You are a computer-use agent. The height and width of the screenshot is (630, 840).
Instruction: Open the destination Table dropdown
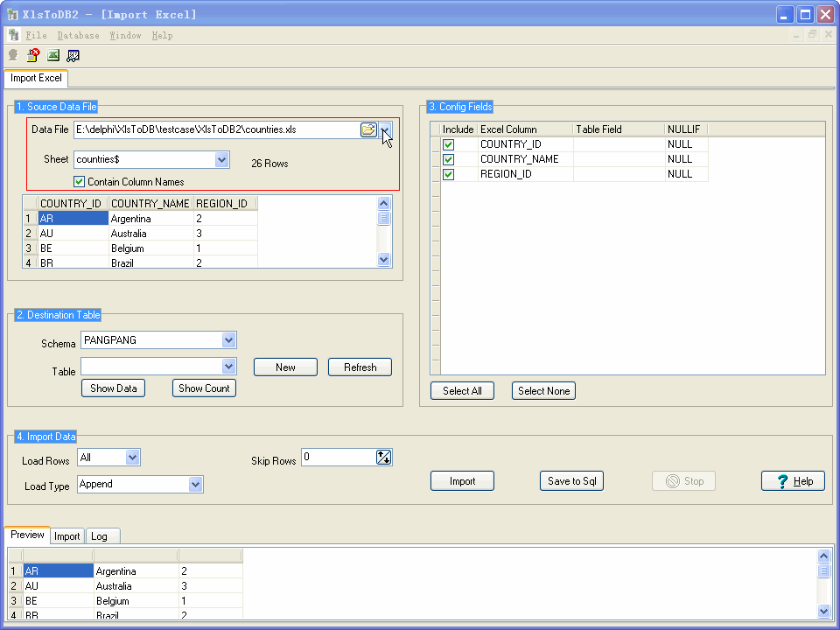click(x=228, y=367)
